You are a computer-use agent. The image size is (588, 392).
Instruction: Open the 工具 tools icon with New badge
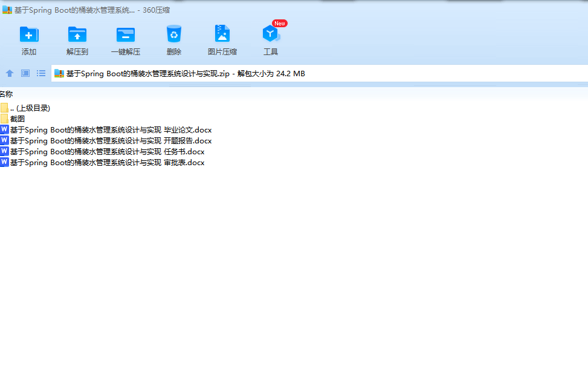click(x=271, y=34)
